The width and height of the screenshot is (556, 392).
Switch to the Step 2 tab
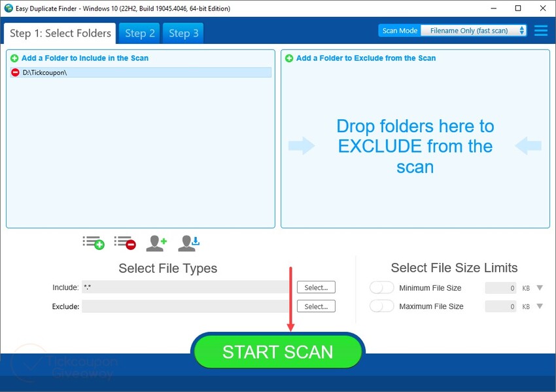[139, 33]
